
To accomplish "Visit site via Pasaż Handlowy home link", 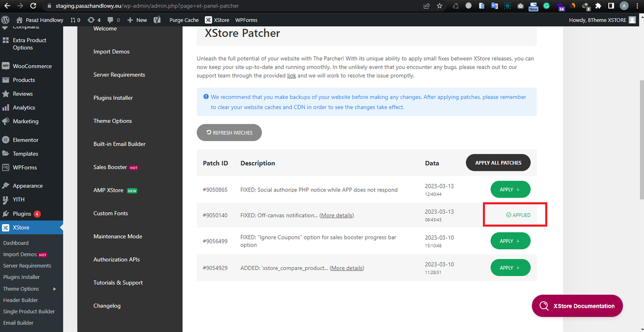I will 40,20.
